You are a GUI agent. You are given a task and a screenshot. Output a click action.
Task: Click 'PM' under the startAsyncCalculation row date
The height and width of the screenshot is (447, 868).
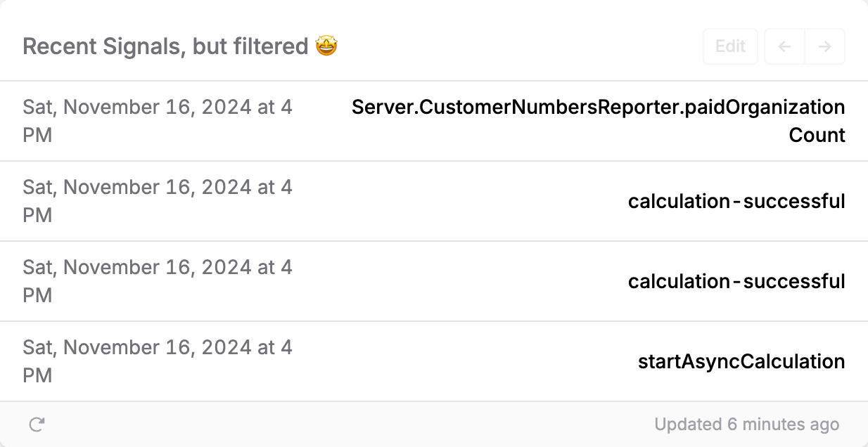point(37,375)
